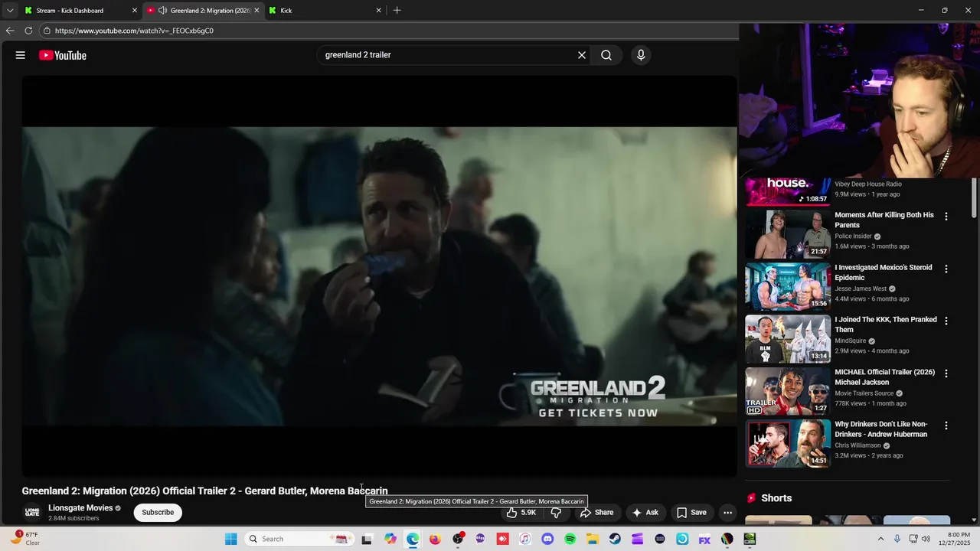
Task: Click the Greenland 2 video player
Action: click(x=379, y=276)
